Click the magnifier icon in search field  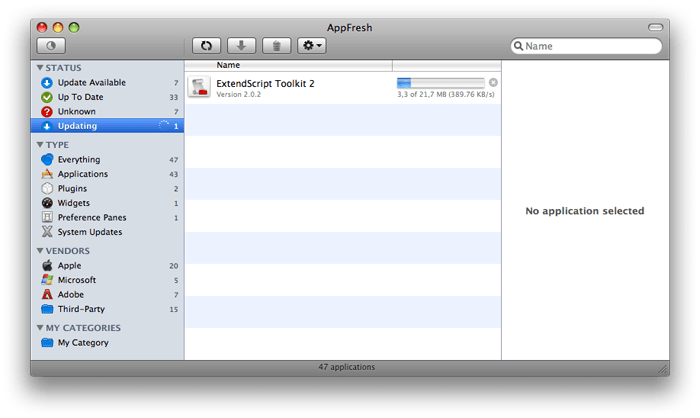pos(518,46)
